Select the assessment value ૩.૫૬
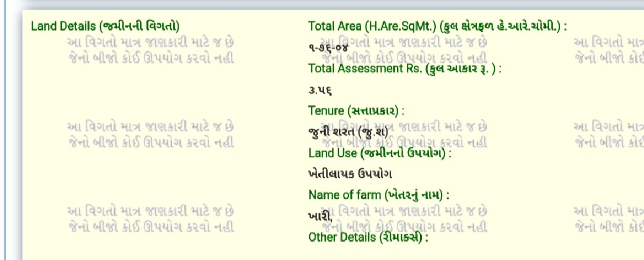Viewport: 644px width, 260px height. click(320, 90)
